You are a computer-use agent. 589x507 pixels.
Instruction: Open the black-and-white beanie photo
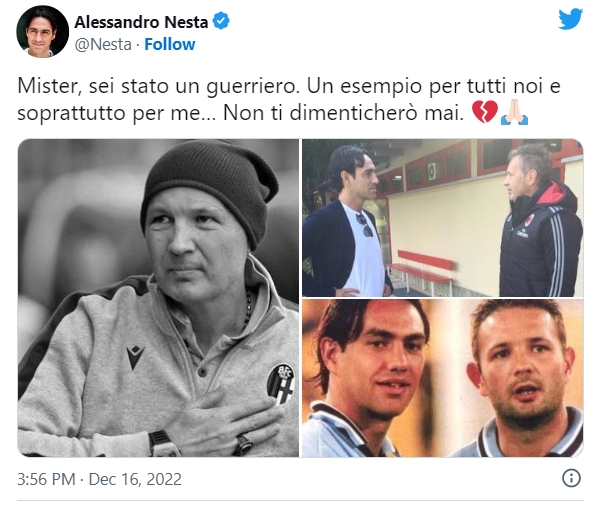tap(158, 298)
